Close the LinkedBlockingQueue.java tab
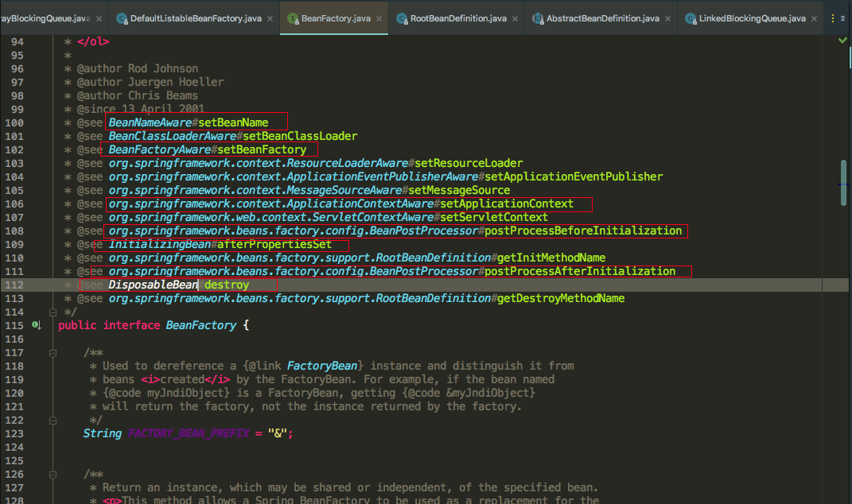The image size is (852, 504). pyautogui.click(x=814, y=18)
